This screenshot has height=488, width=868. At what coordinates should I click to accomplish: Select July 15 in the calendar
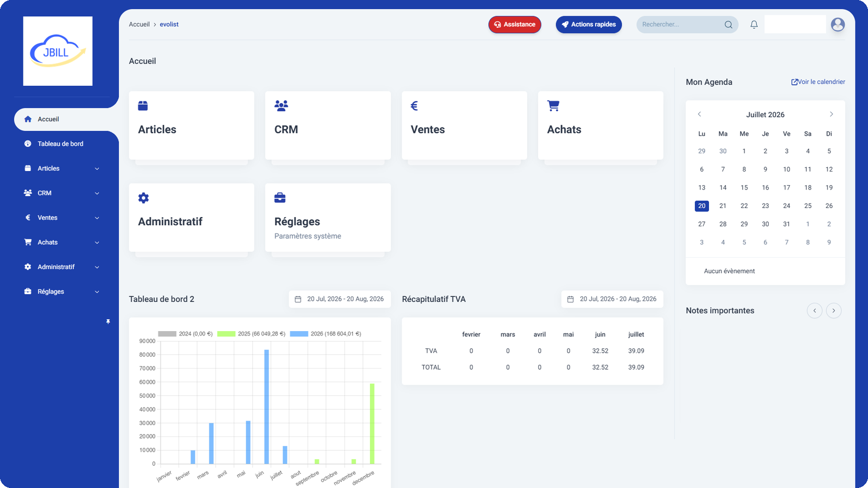(x=744, y=188)
